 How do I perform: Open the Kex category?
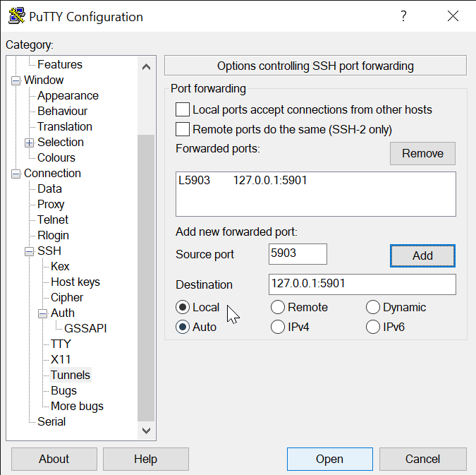(x=60, y=266)
